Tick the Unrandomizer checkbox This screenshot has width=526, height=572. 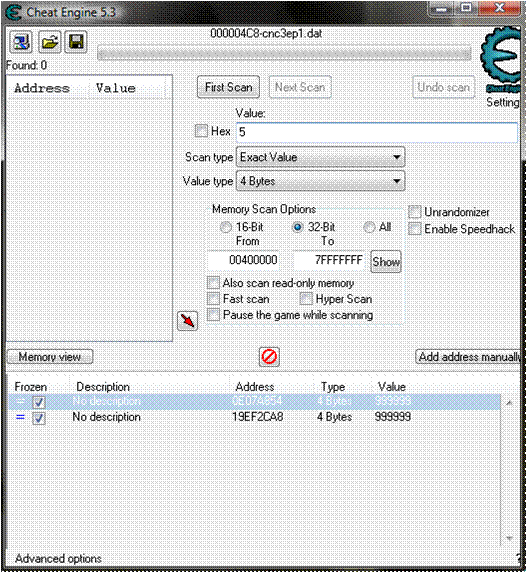[415, 212]
